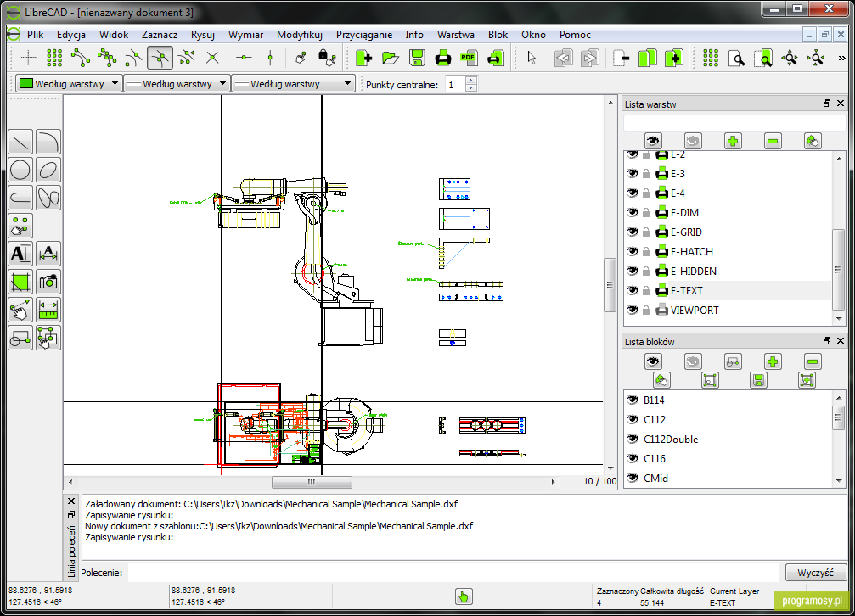Open the line type 'Według warstwy' dropdown
The width and height of the screenshot is (855, 616).
tap(294, 84)
